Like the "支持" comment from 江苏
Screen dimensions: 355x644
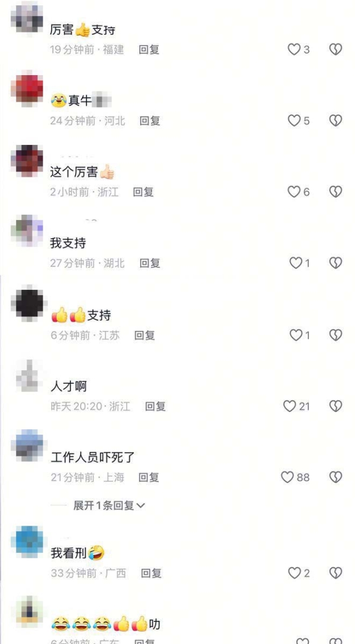pos(296,335)
